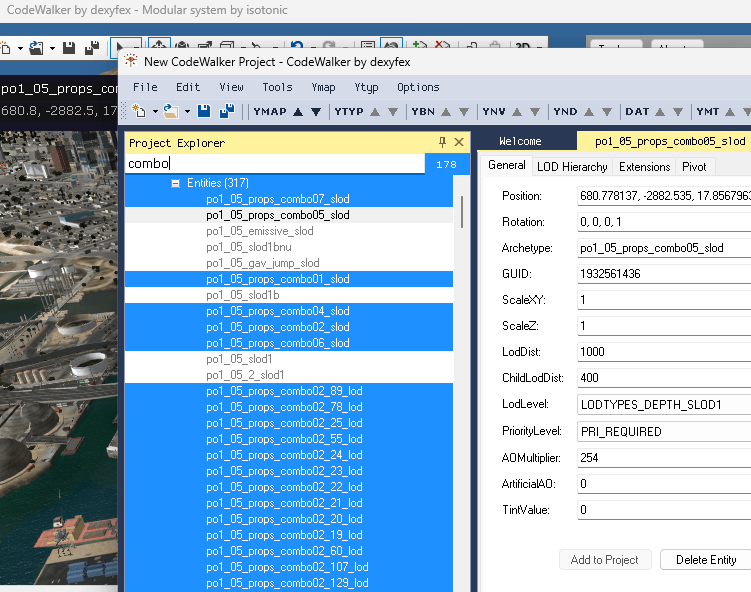Expand Open dropdown arrow in background CodeWalker toolbar
This screenshot has width=751, height=592.
click(x=52, y=48)
